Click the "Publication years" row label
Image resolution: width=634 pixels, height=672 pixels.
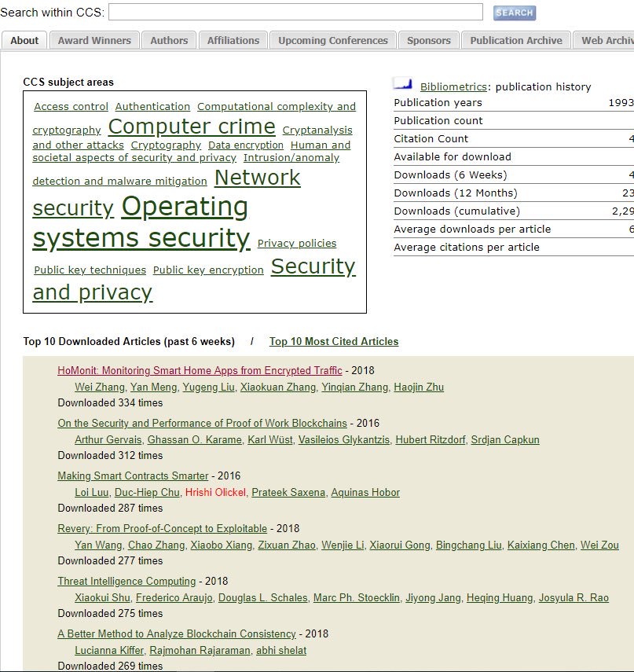(x=438, y=103)
